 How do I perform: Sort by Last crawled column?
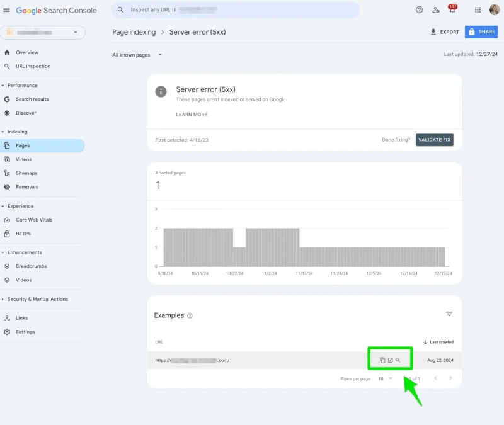point(438,342)
